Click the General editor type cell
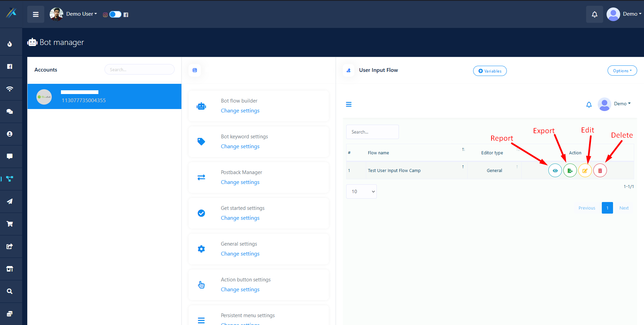Image resolution: width=644 pixels, height=325 pixels. pos(494,171)
